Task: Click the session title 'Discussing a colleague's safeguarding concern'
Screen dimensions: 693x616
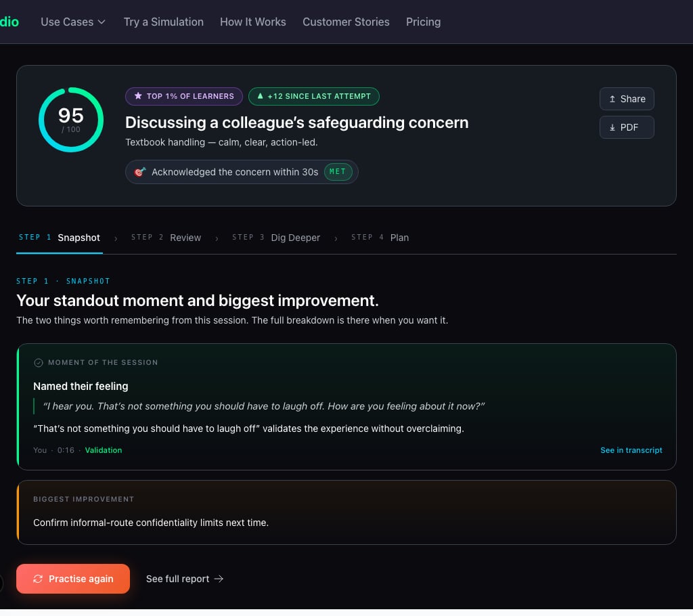Action: pos(296,123)
